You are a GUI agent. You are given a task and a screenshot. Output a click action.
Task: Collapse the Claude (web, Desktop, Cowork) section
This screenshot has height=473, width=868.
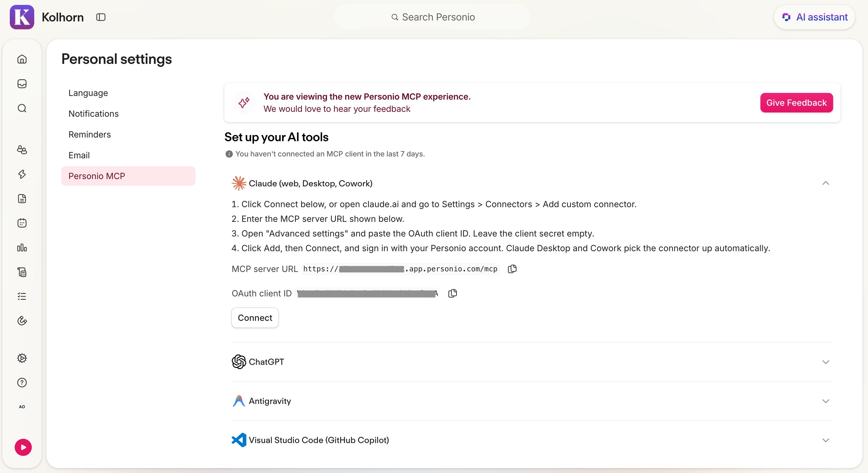point(826,183)
